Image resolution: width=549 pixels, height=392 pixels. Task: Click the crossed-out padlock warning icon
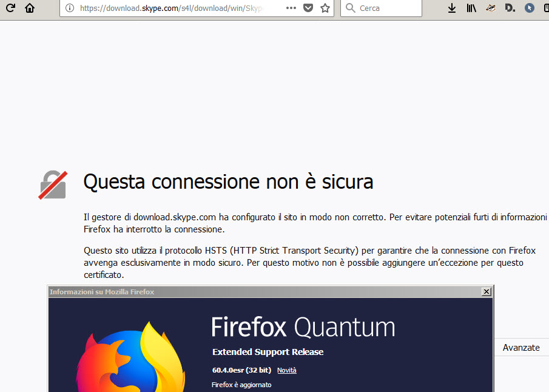53,185
